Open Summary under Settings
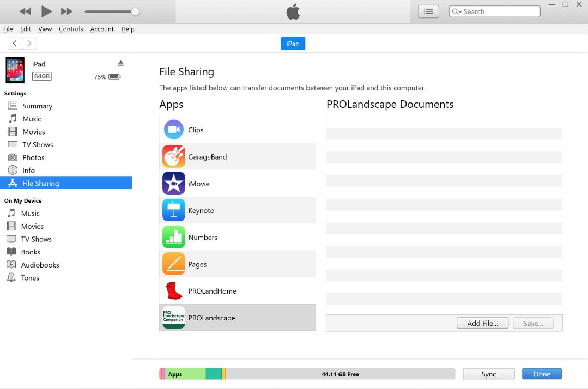 pos(66,106)
